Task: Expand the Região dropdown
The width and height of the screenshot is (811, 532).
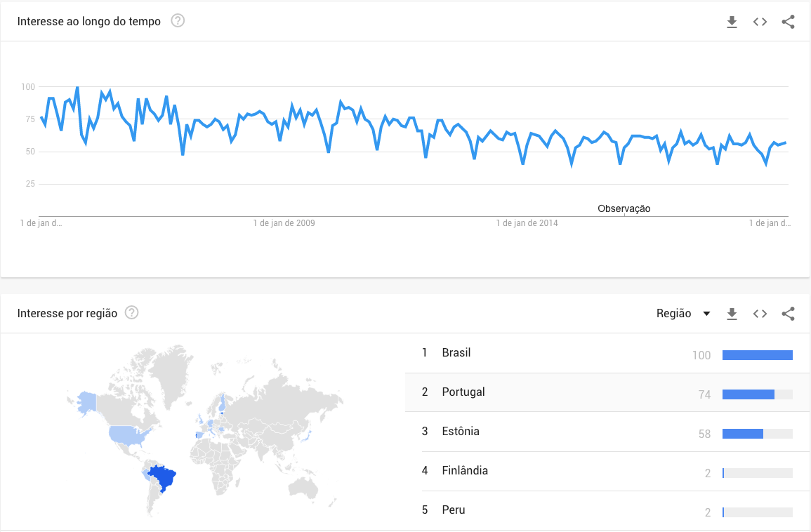Action: click(683, 313)
